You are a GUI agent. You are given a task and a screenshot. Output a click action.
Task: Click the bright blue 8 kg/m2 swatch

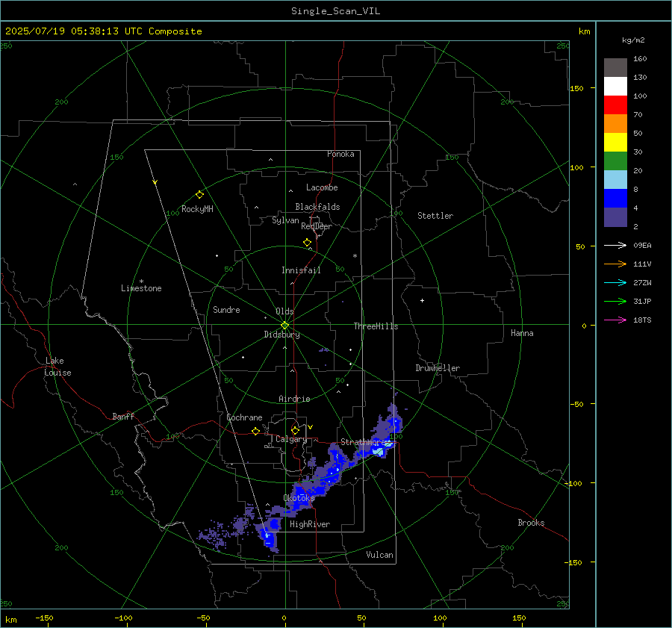coord(615,198)
